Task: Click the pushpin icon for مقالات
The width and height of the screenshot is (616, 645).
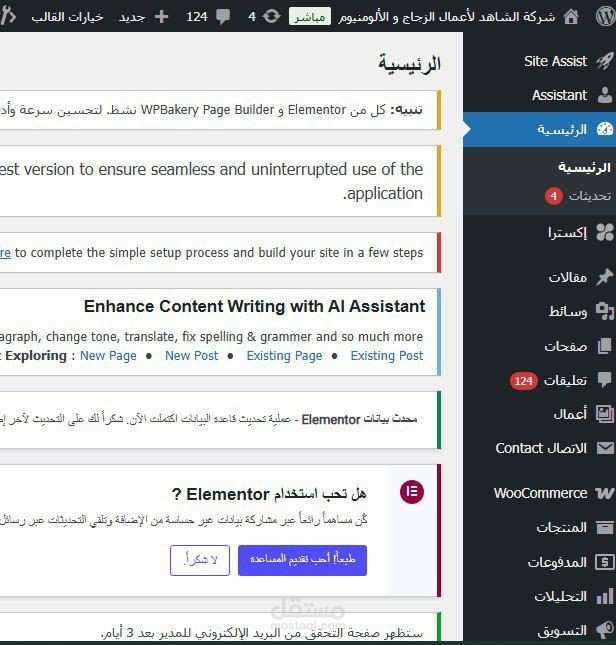Action: coord(605,277)
